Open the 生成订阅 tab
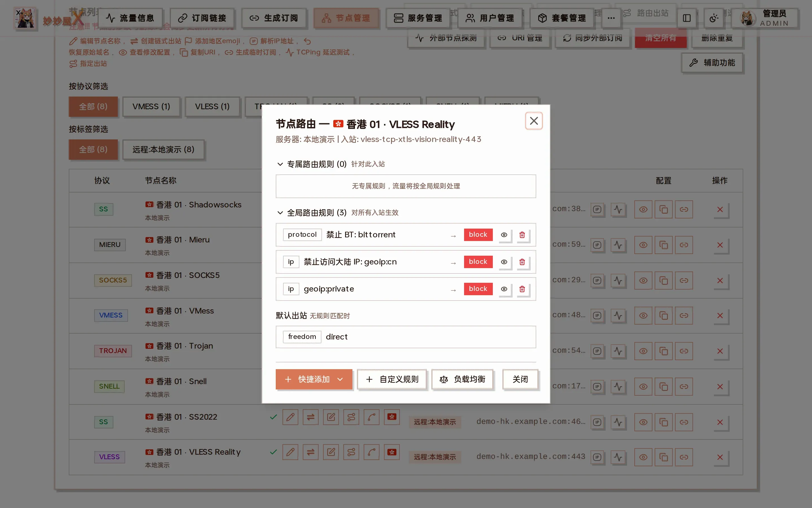 274,18
